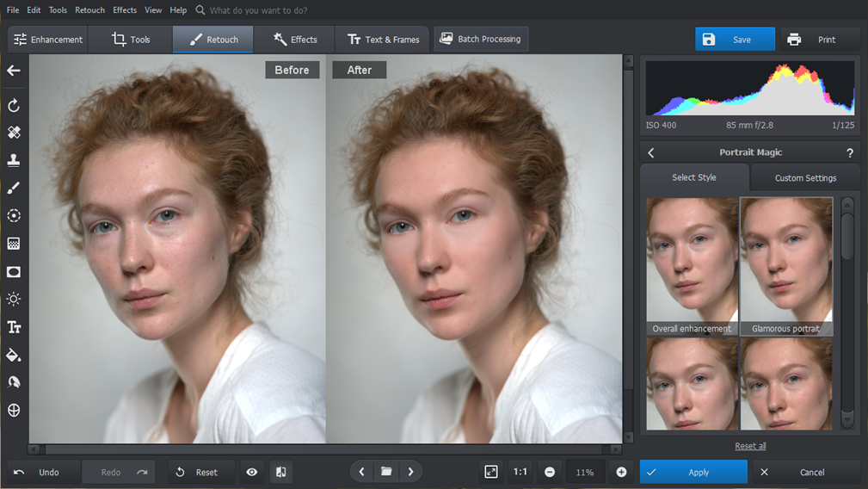Open the vignette tool in sidebar
Screen dimensions: 868x489
[x=14, y=272]
